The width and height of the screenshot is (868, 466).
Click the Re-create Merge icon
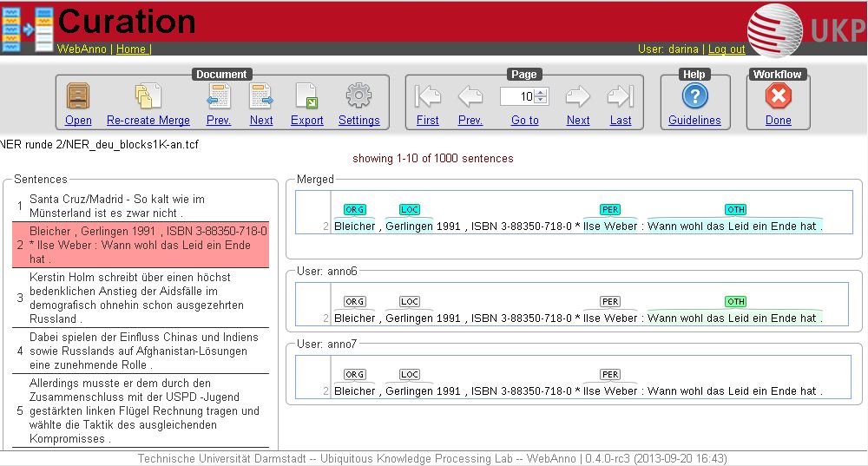click(148, 95)
